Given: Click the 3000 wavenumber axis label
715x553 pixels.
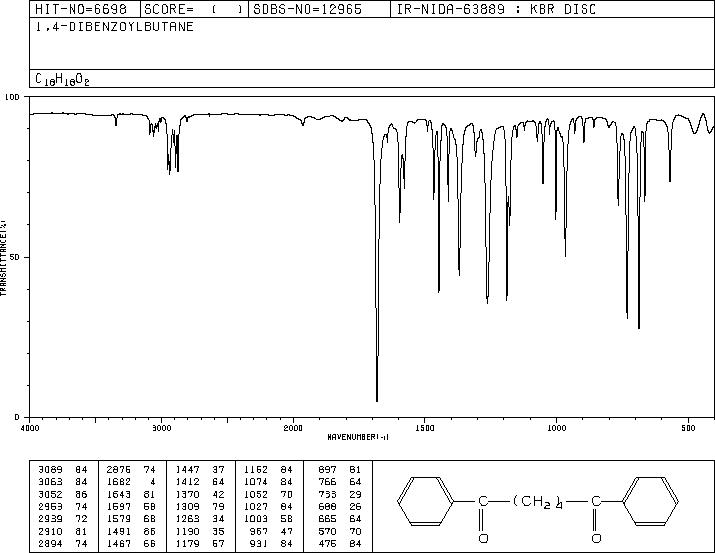Looking at the screenshot, I should pos(161,428).
